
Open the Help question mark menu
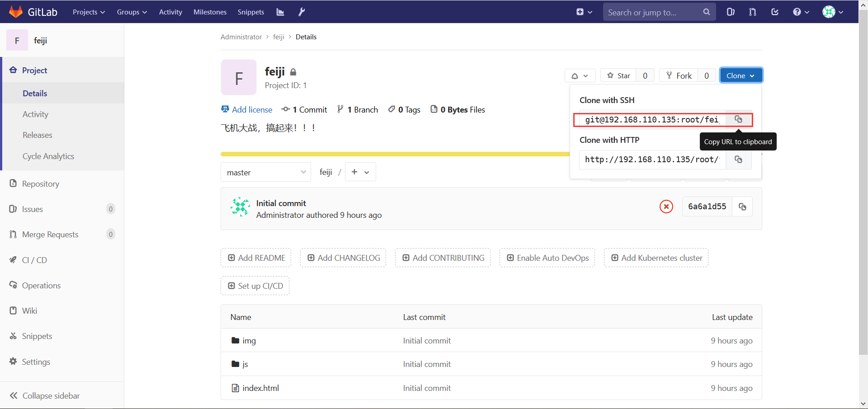(801, 12)
